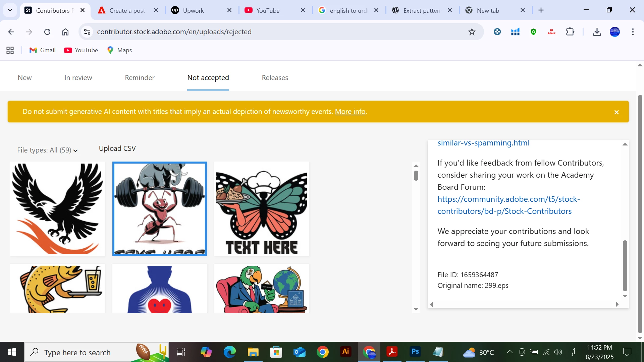Click the site information icon in the address bar
Screen dimensions: 644x362
(87, 32)
